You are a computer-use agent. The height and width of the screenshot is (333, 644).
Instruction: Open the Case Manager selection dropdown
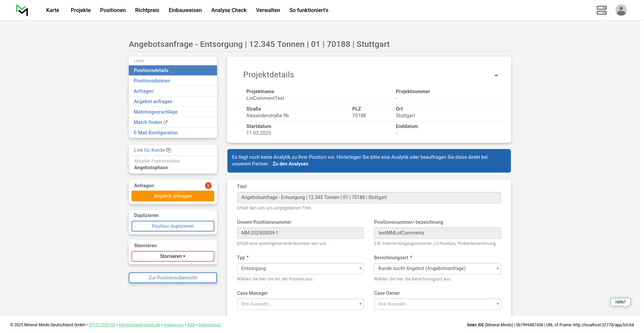click(x=300, y=304)
